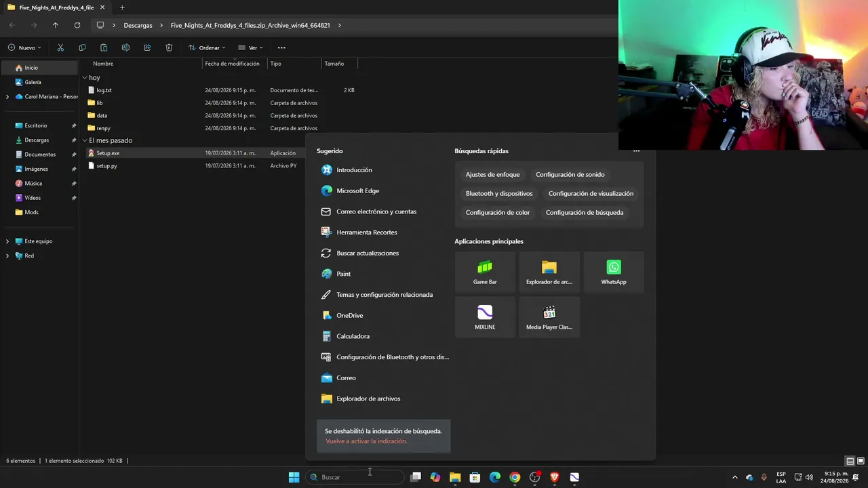Click the Buscar search box on the taskbar
This screenshot has height=488, width=868.
click(x=355, y=477)
